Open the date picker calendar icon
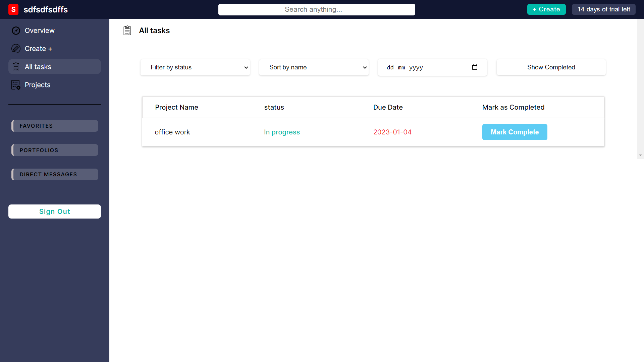The image size is (644, 362). (x=475, y=67)
